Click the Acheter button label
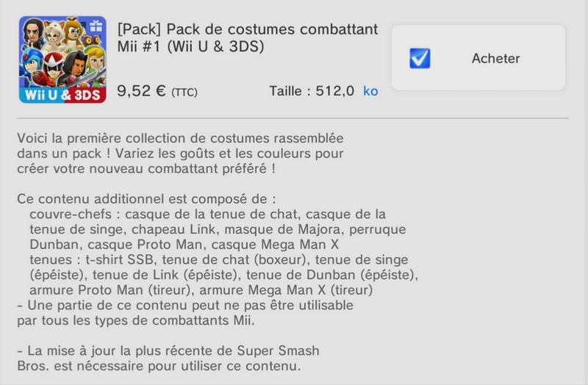Image resolution: width=588 pixels, height=385 pixels. tap(495, 59)
